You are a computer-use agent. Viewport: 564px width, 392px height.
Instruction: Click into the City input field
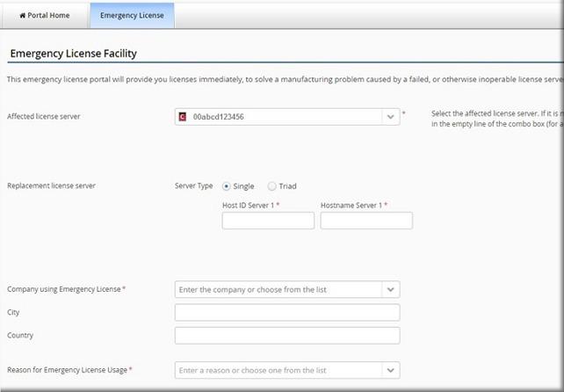(287, 312)
